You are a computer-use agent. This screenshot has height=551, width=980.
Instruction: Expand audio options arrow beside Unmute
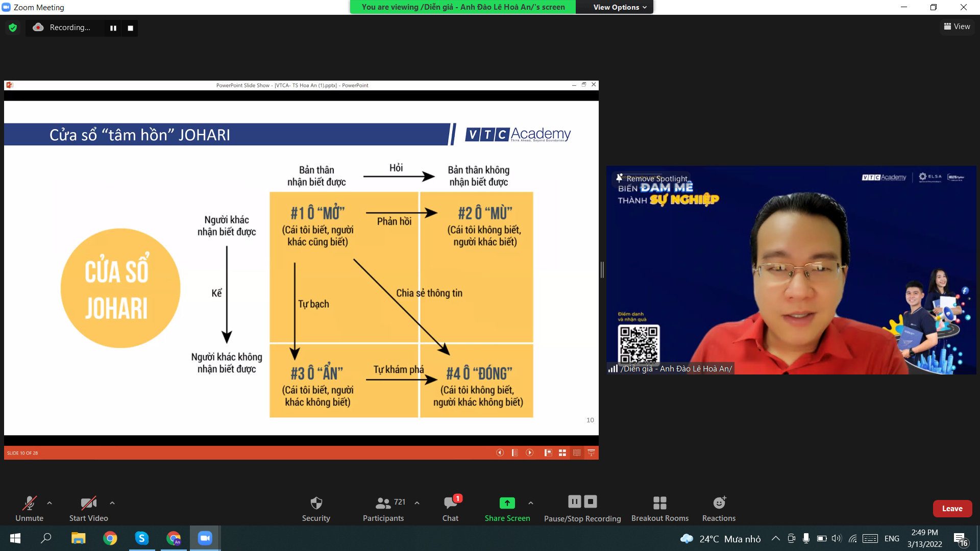point(50,503)
